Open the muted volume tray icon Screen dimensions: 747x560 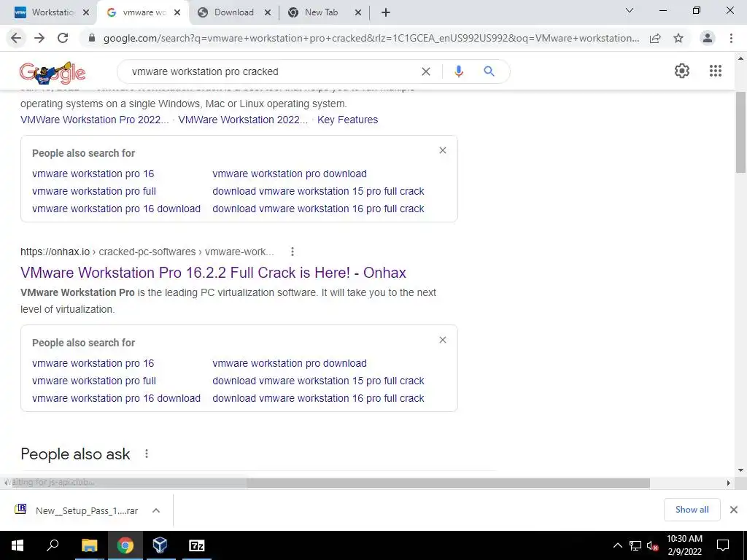click(653, 545)
